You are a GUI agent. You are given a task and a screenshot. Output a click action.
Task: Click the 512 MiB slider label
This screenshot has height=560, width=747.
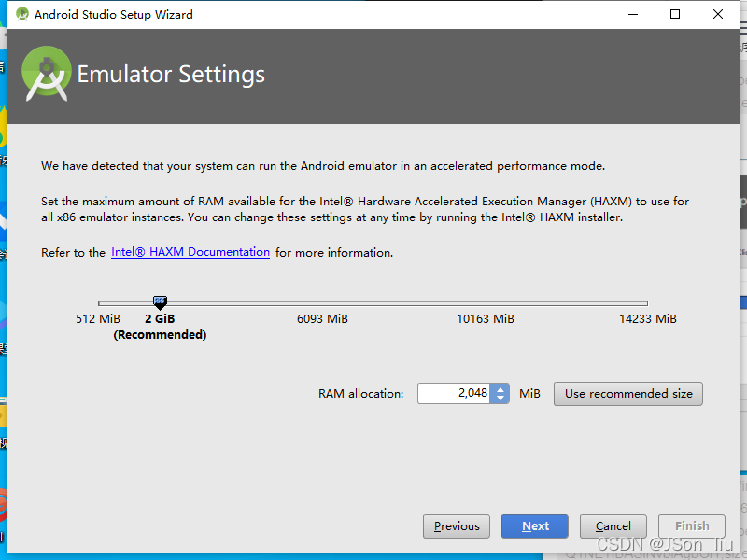(x=98, y=319)
